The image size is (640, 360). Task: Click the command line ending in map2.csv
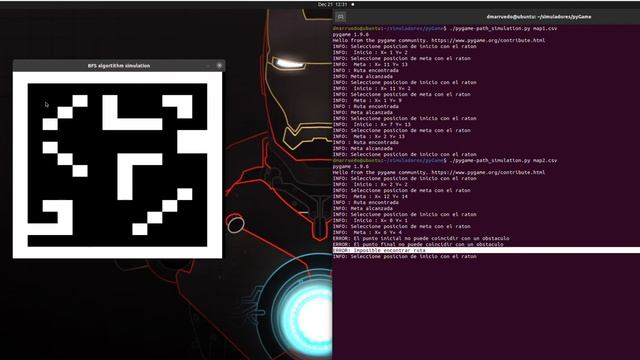[445, 160]
